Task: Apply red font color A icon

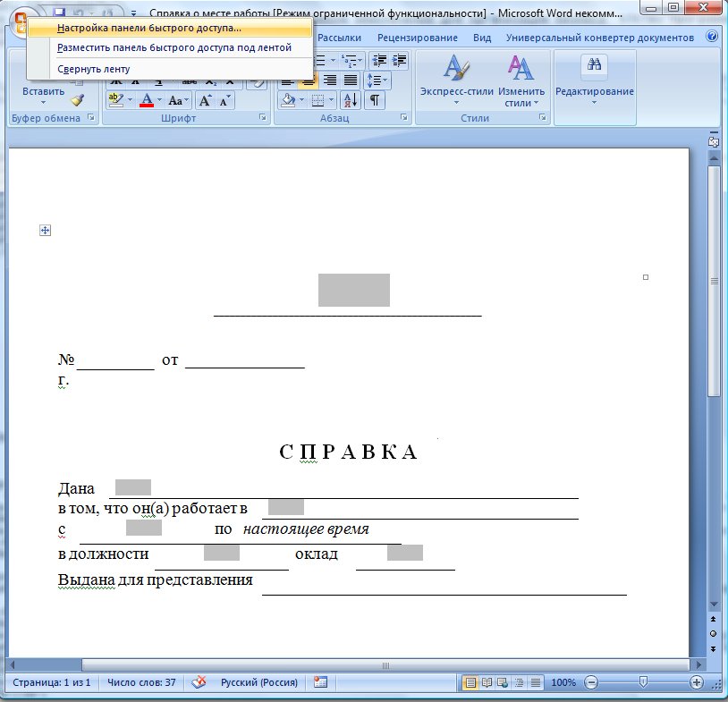Action: (x=147, y=100)
